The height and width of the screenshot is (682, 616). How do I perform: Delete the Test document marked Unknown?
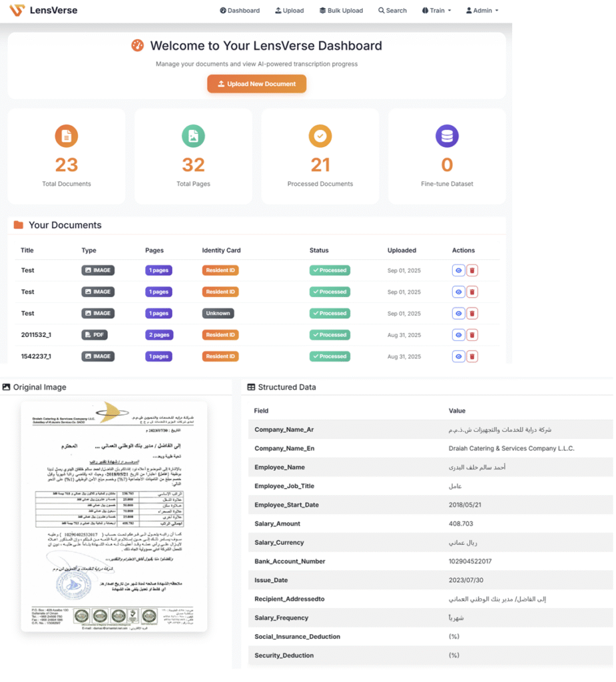tap(472, 313)
